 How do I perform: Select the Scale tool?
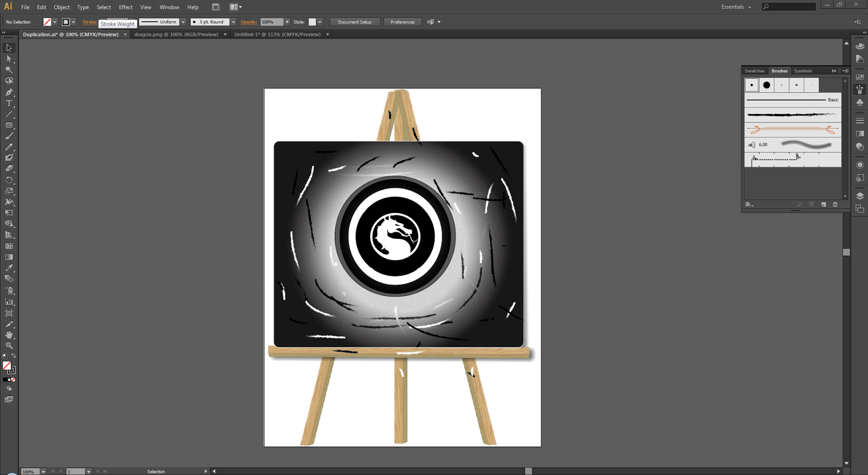point(9,191)
